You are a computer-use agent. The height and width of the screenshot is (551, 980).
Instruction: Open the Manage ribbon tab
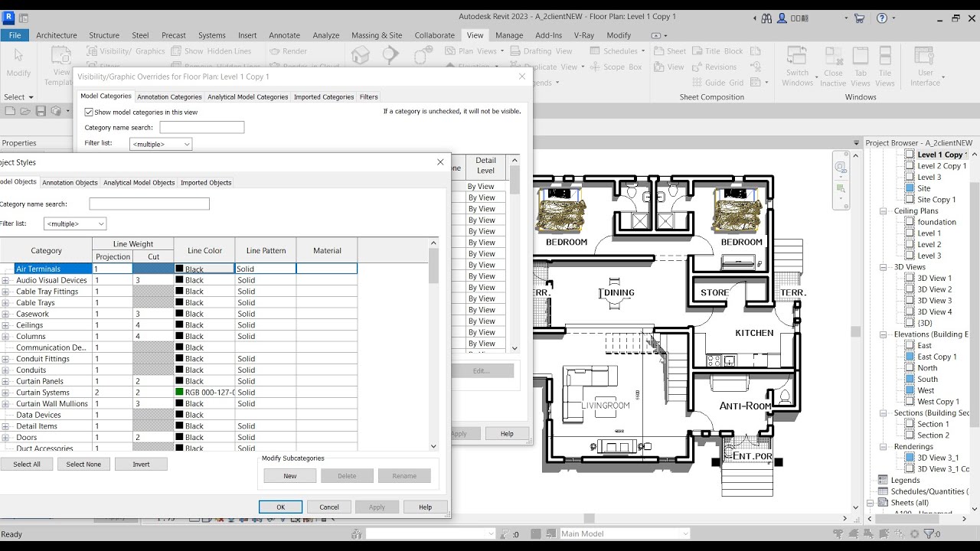(509, 35)
